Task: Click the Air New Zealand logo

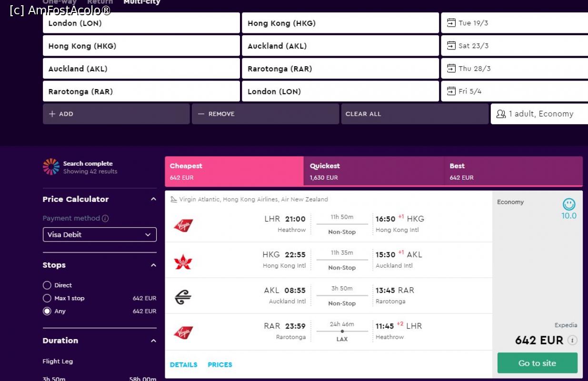Action: (x=183, y=297)
